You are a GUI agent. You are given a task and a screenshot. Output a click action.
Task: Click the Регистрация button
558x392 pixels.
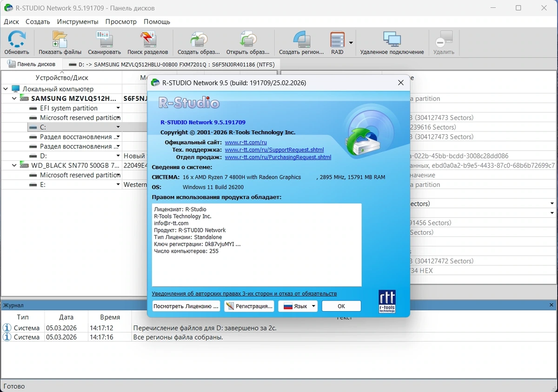coord(249,306)
